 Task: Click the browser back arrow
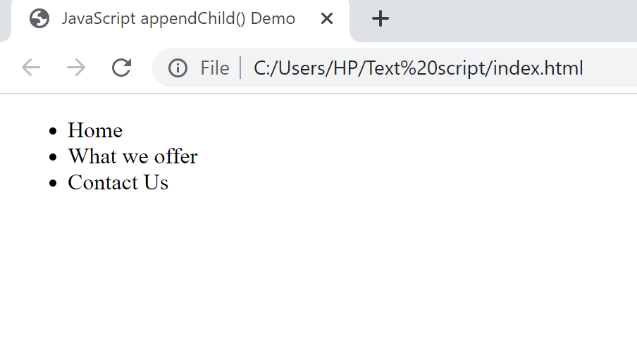(x=31, y=68)
